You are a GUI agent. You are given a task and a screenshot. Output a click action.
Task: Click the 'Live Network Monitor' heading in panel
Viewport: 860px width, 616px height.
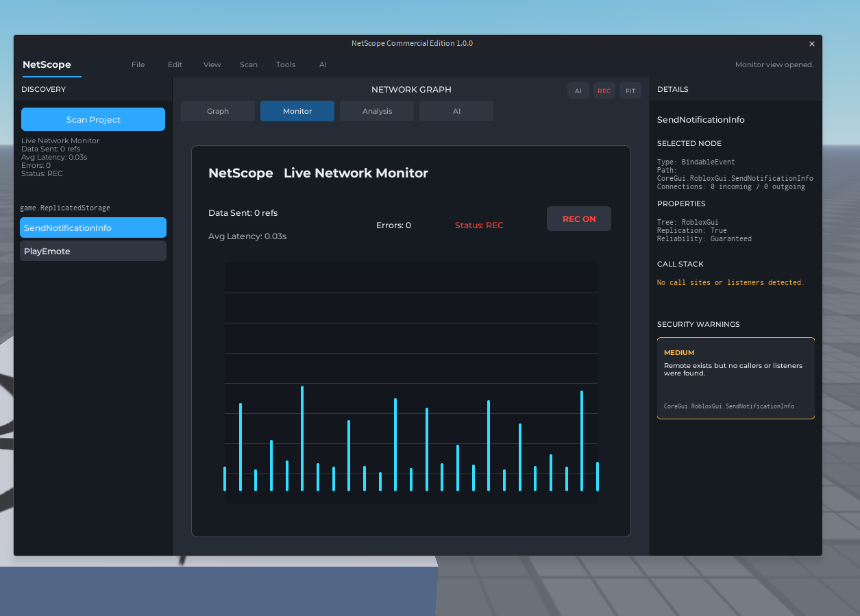tap(356, 173)
